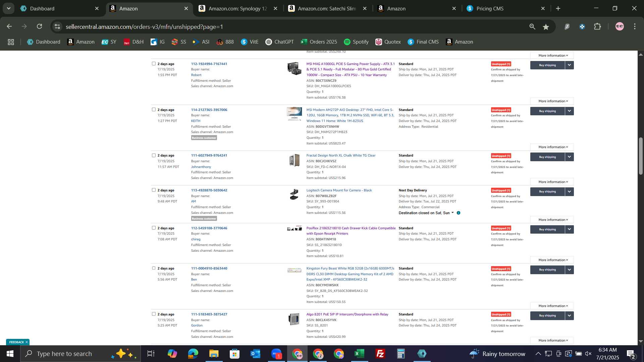Open Outlook from the taskbar
644x362 pixels.
[x=255, y=354]
